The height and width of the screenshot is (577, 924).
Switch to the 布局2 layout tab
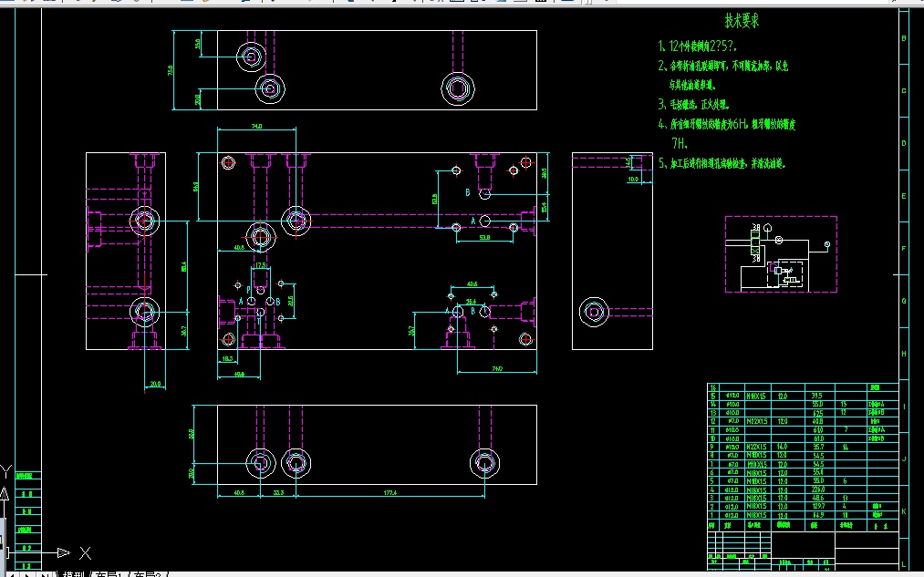(x=148, y=574)
